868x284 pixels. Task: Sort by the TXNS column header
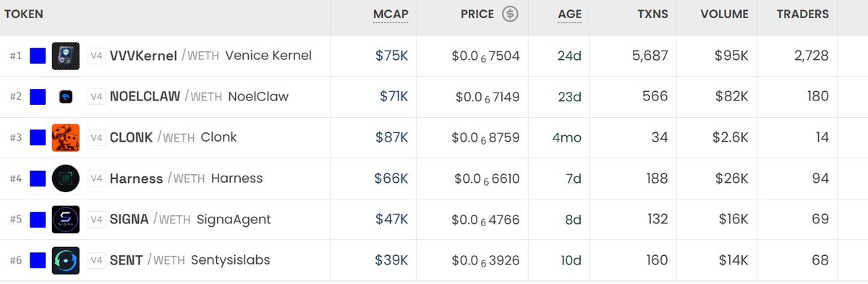[x=653, y=14]
